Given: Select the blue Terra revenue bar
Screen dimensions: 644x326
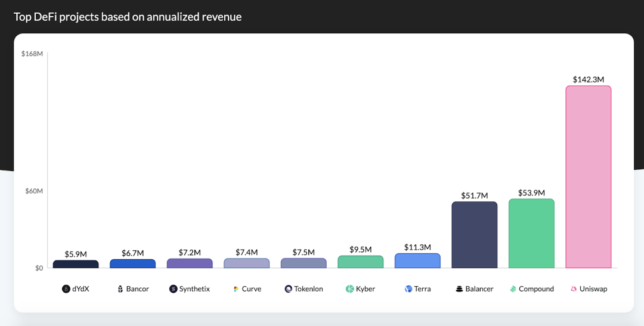Looking at the screenshot, I should tap(417, 261).
